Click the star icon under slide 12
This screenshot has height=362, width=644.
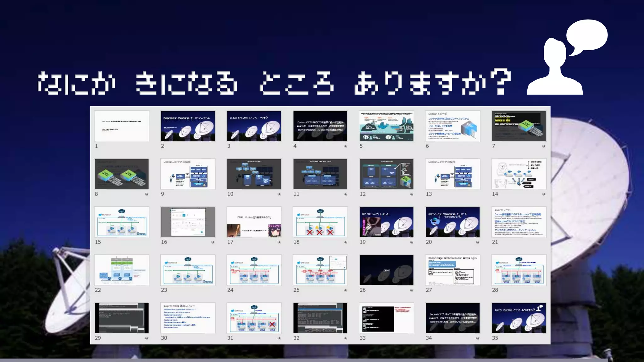click(412, 194)
